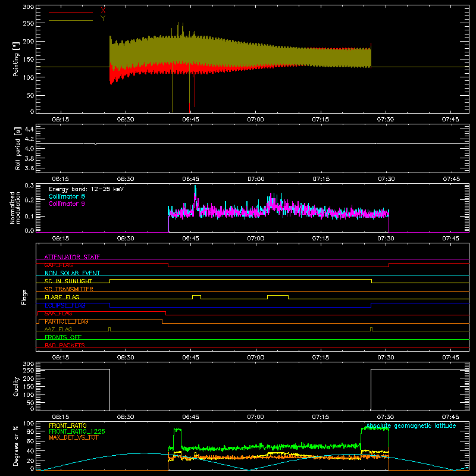Click the yellow FRONT_RATIO legend entry
This screenshot has width=476, height=476.
[68, 425]
